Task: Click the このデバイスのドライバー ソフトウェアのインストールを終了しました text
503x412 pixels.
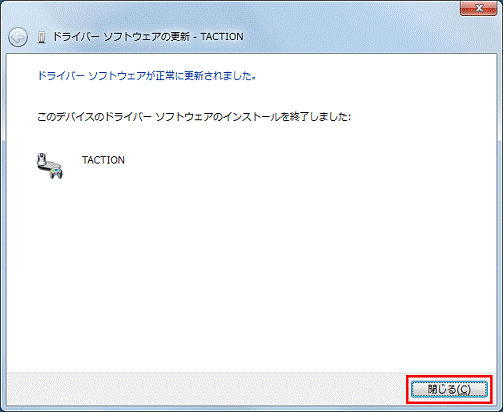Action: 194,117
